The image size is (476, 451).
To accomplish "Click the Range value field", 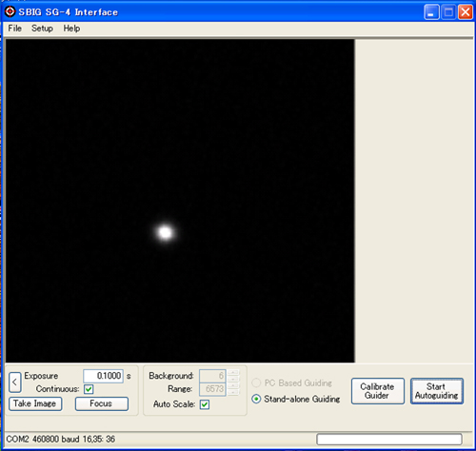I will click(x=212, y=389).
